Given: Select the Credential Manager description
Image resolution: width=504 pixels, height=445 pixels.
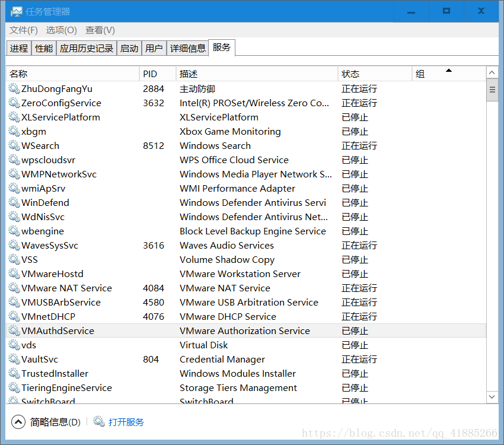Looking at the screenshot, I should [222, 359].
